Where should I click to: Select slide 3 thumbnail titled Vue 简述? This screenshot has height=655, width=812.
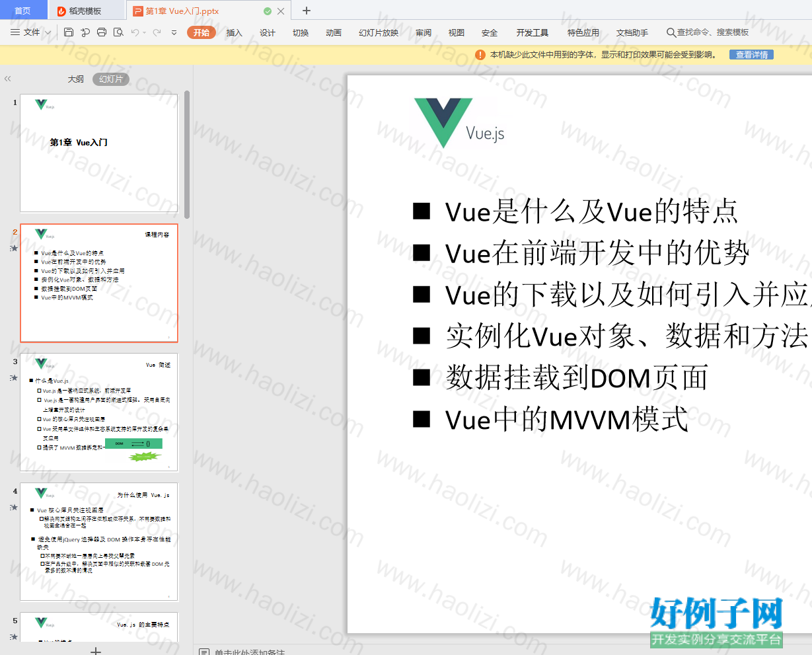click(99, 412)
